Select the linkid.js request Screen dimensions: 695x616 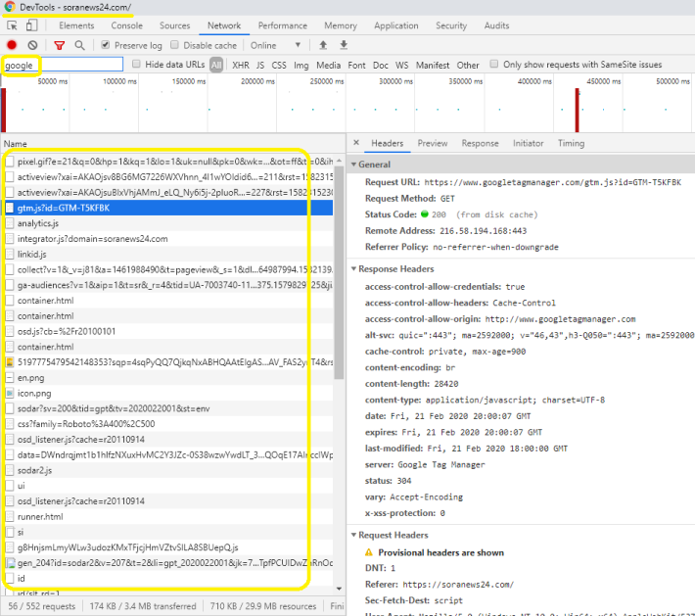(x=168, y=254)
